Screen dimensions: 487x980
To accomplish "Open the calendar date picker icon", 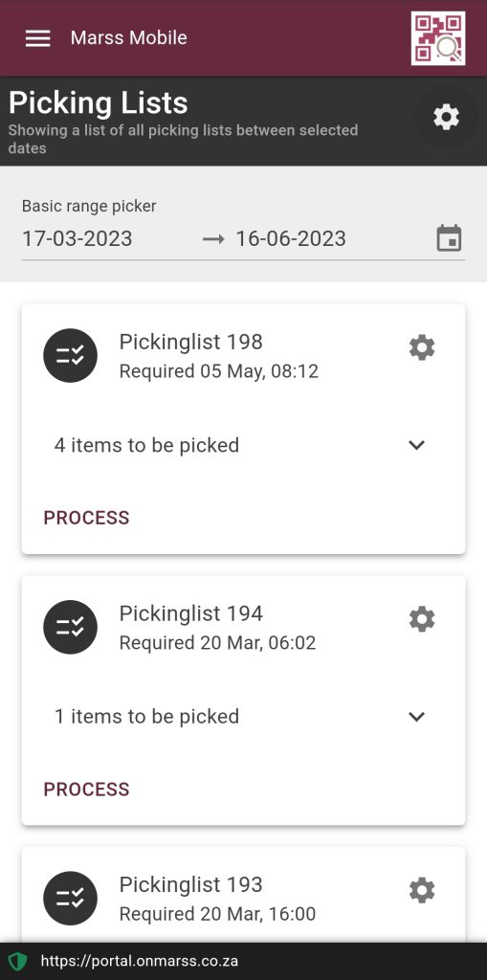I will pos(449,238).
